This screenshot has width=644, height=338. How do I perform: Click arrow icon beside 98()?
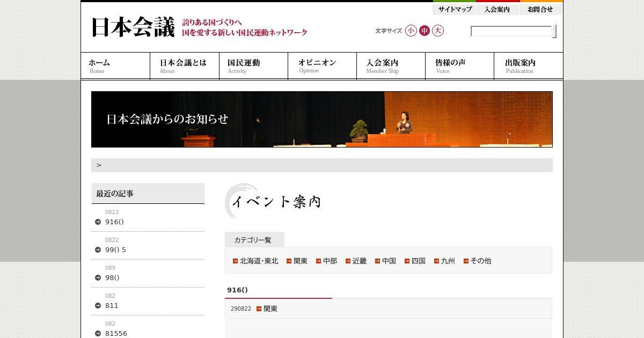[98, 278]
